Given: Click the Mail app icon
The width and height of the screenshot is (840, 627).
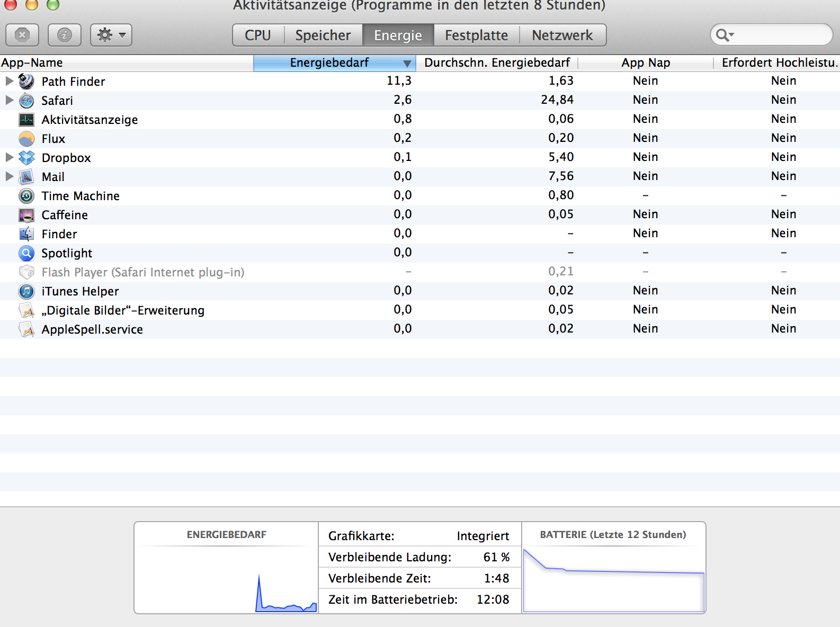Looking at the screenshot, I should click(x=26, y=177).
